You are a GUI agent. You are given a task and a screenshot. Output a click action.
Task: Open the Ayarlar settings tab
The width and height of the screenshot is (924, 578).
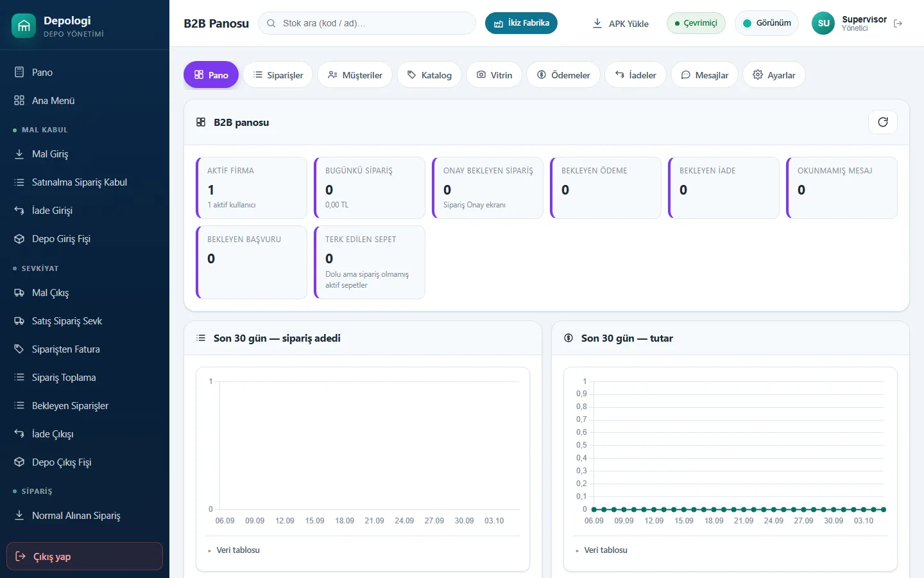click(774, 75)
